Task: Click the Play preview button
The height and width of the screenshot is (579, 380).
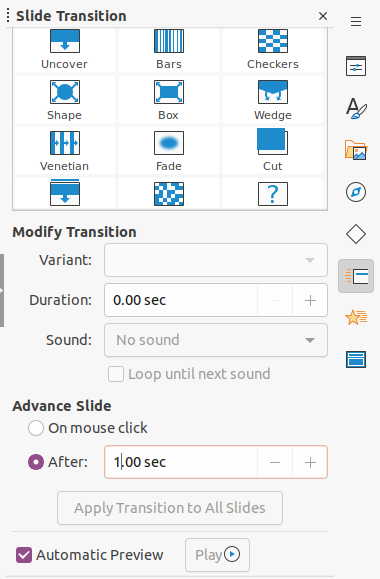Action: [x=218, y=555]
